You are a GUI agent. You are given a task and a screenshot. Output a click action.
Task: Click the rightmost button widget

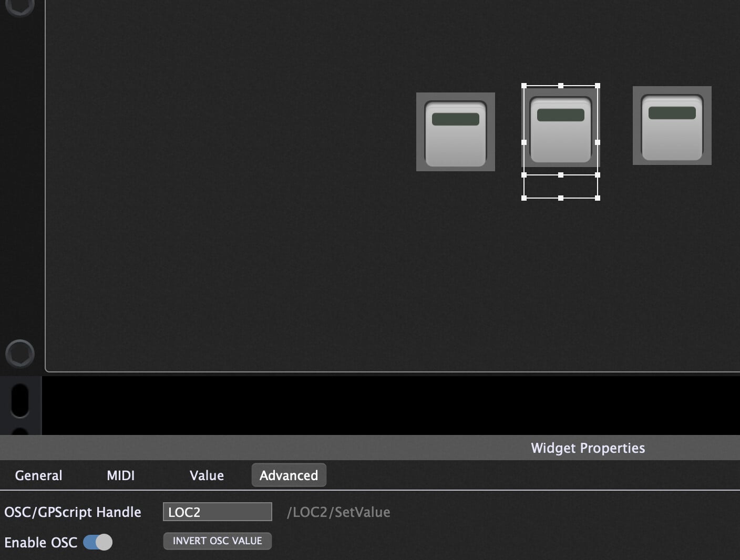(x=672, y=126)
